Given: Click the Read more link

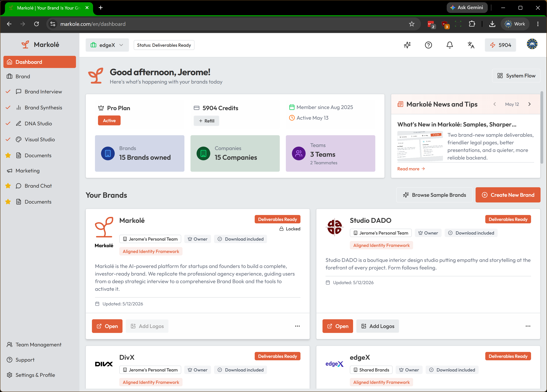Looking at the screenshot, I should (411, 169).
